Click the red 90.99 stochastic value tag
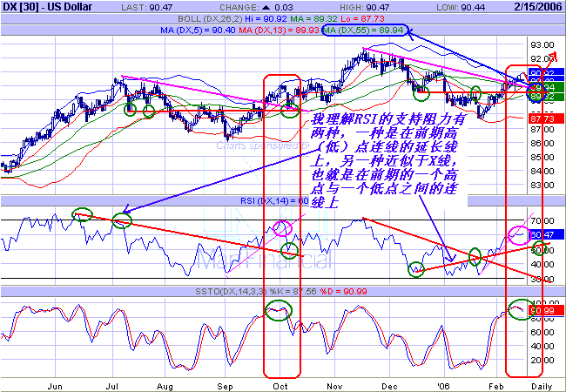Image resolution: width=566 pixels, height=392 pixels. click(x=546, y=310)
